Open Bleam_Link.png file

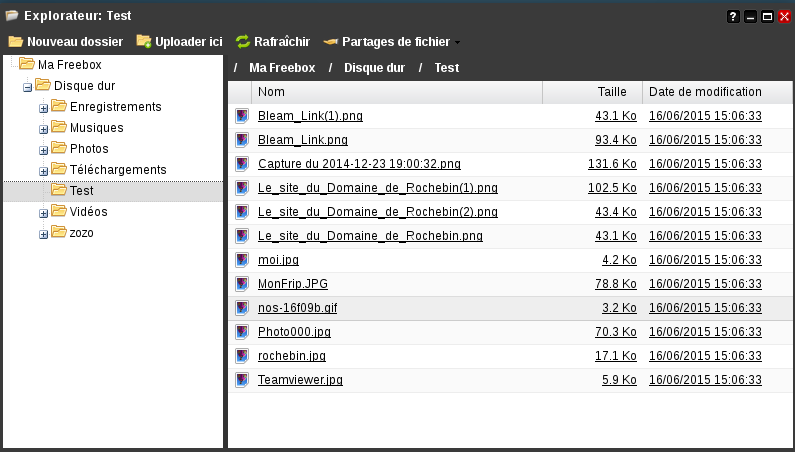point(302,140)
